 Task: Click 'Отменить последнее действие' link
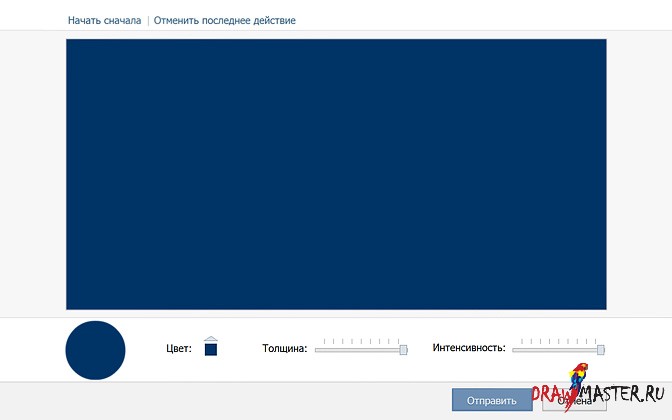click(x=225, y=20)
